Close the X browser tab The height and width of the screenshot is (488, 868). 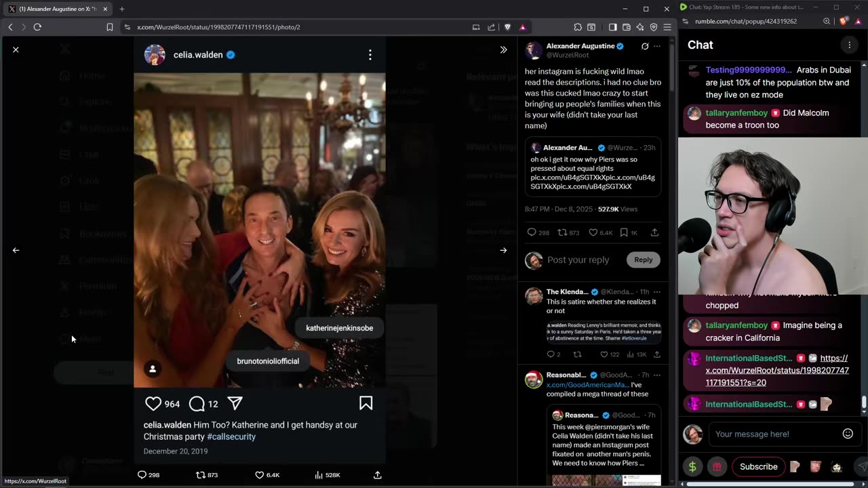click(105, 9)
